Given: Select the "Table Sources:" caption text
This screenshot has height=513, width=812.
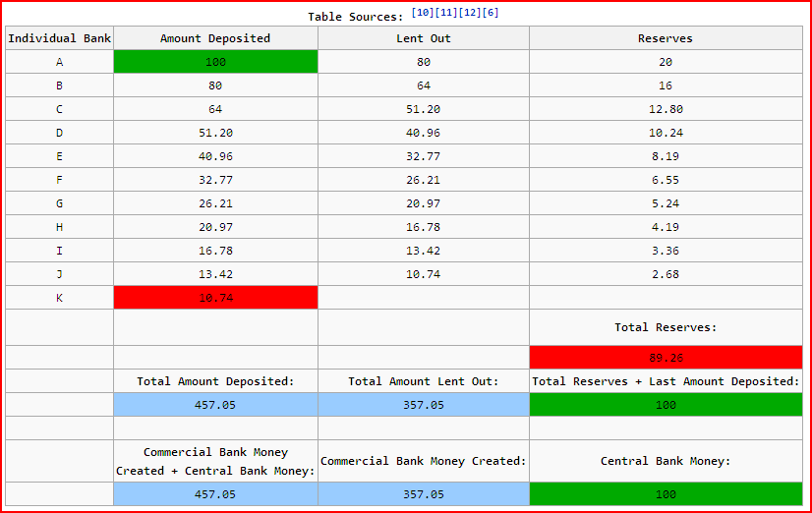Looking at the screenshot, I should point(355,17).
